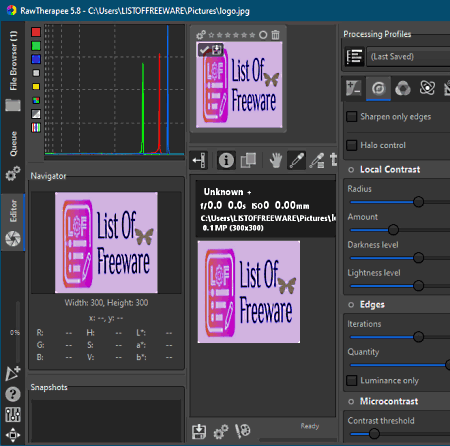Select the logo.jpg filmstrip thumbnail
This screenshot has height=446, width=450.
click(x=239, y=85)
